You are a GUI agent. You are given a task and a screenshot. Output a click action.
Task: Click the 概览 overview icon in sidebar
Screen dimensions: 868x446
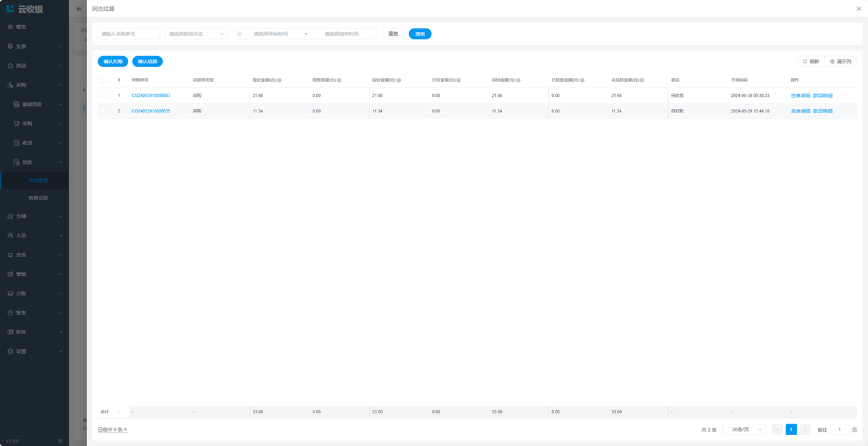coord(10,27)
